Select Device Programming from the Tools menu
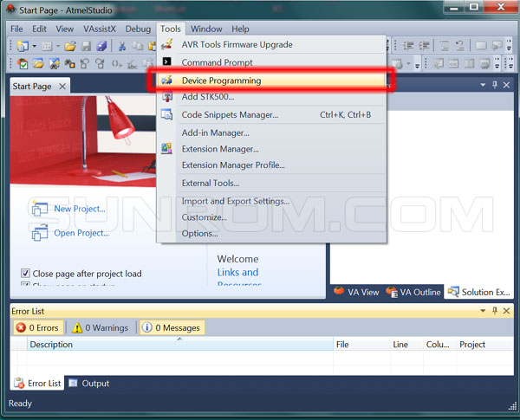 (x=221, y=81)
